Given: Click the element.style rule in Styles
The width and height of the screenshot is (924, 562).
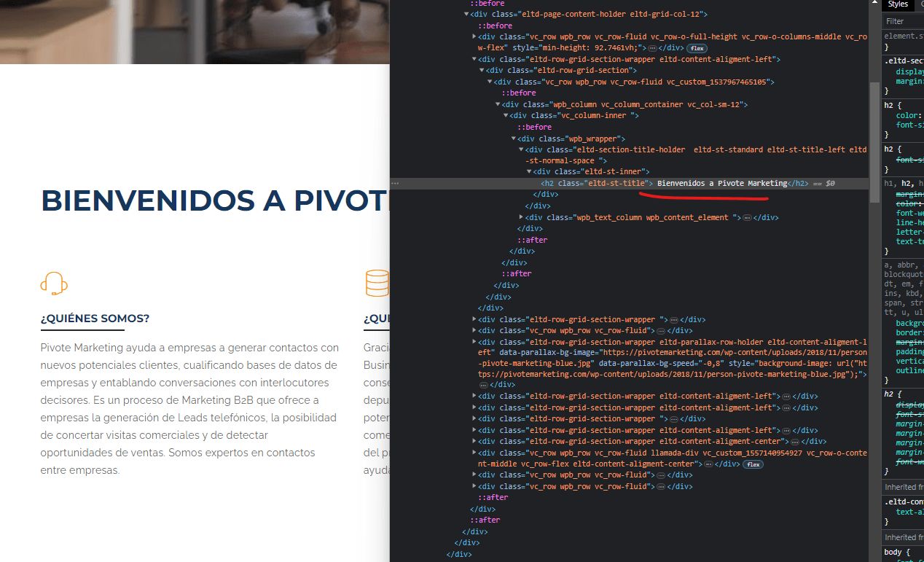Looking at the screenshot, I should coord(904,36).
